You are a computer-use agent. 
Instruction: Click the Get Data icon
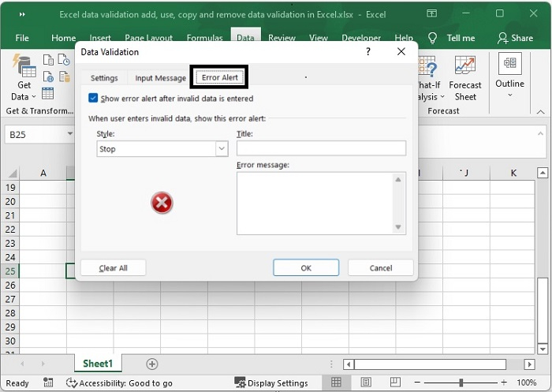tap(24, 65)
